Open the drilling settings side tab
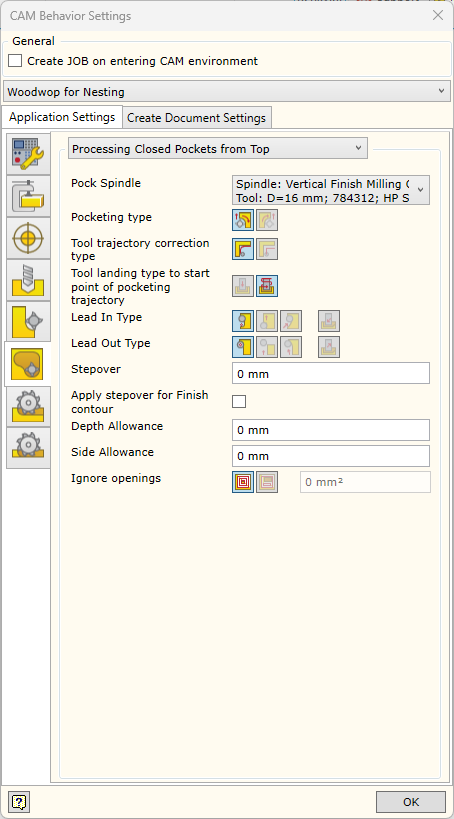The image size is (454, 819). point(28,280)
